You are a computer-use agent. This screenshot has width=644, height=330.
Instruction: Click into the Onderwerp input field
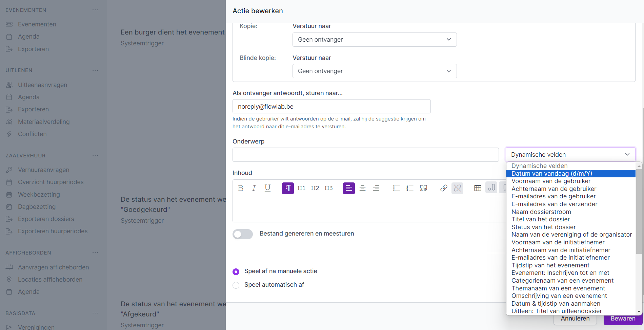365,155
